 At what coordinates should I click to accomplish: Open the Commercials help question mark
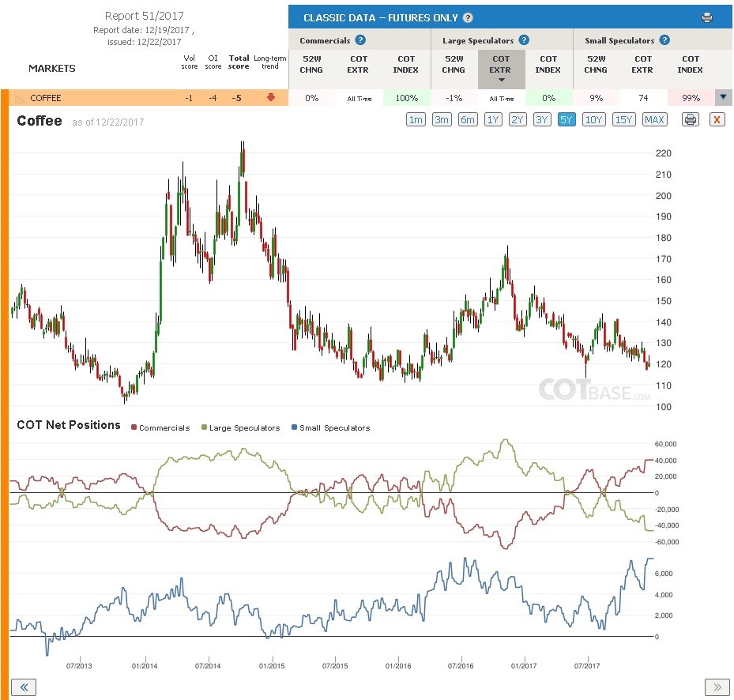pos(360,40)
